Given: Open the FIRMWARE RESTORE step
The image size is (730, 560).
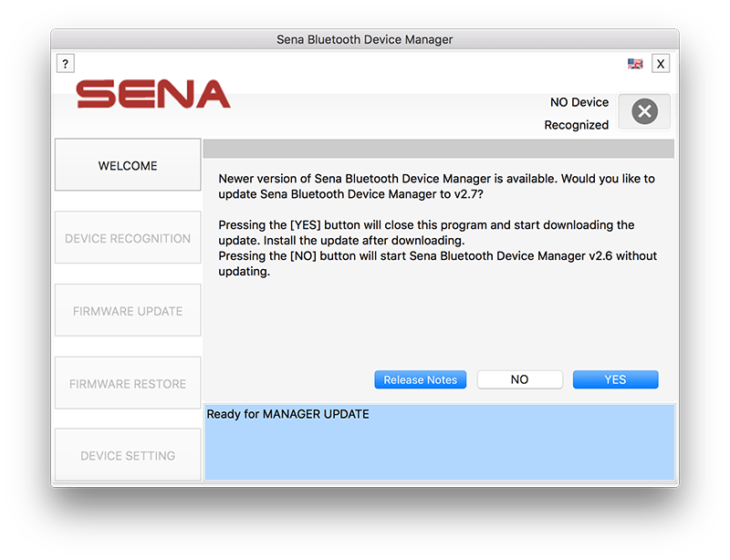Looking at the screenshot, I should [x=128, y=383].
